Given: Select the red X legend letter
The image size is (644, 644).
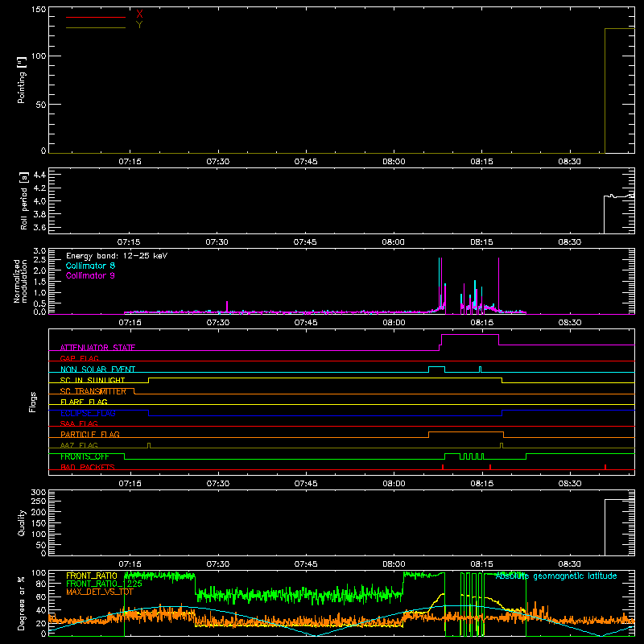Looking at the screenshot, I should [139, 14].
